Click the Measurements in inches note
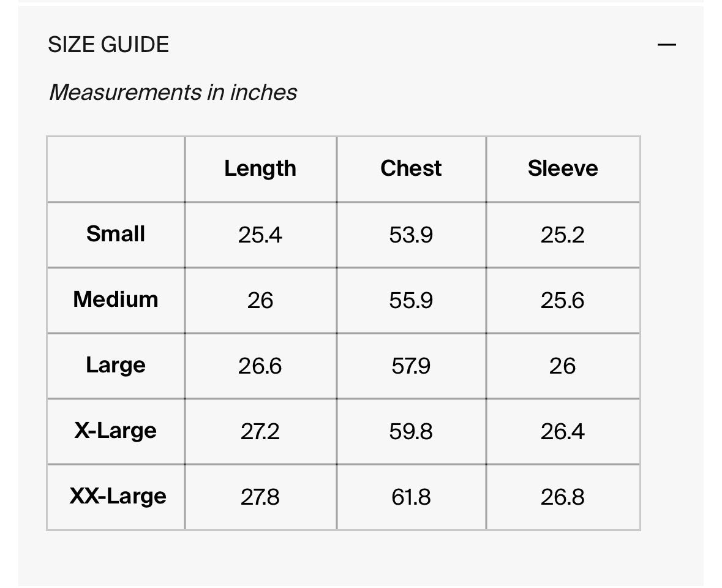 173,92
